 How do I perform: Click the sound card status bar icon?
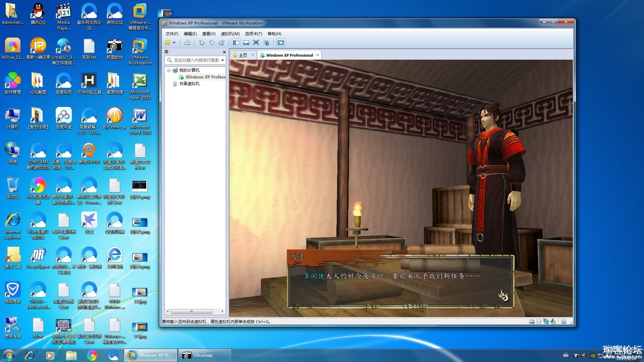coord(553,322)
